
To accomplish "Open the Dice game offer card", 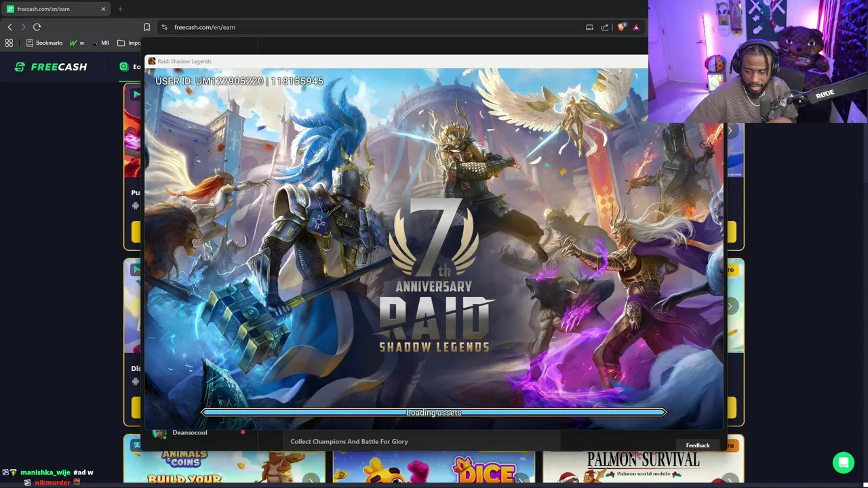I will [434, 468].
